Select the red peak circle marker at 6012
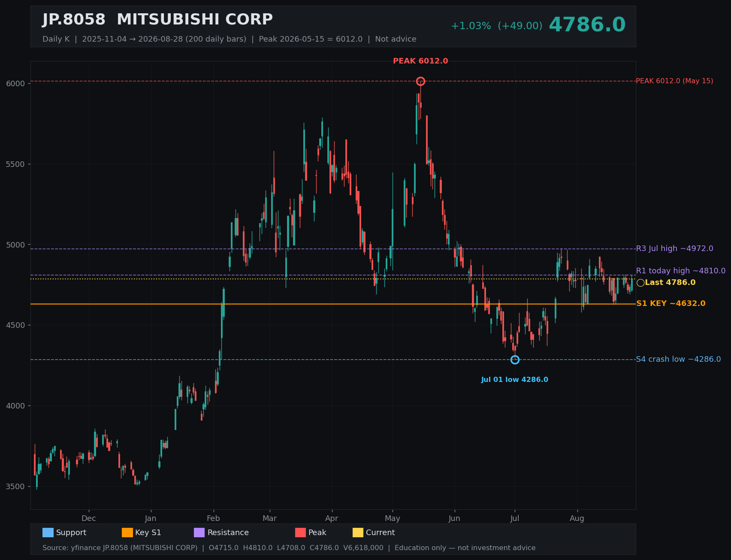This screenshot has height=560, width=731. [420, 81]
